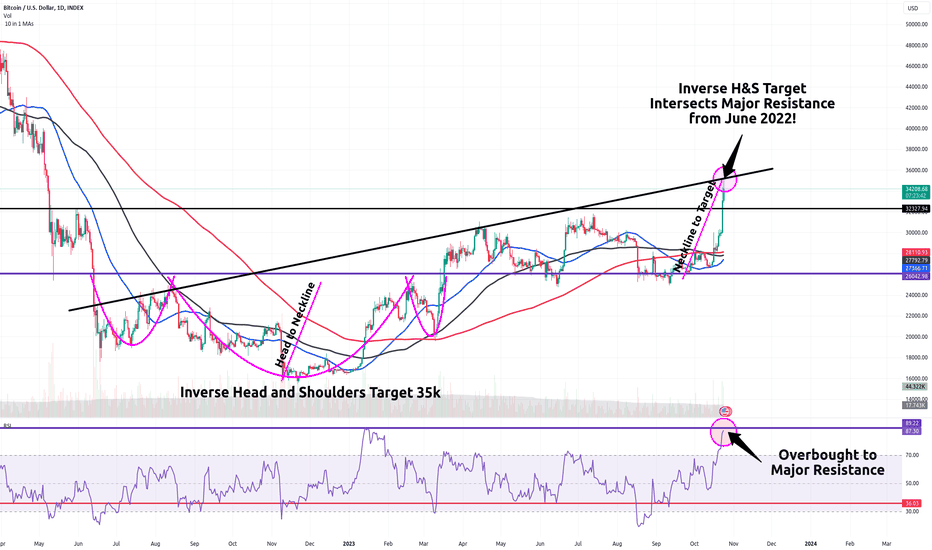
Task: Select the 'Overbought to Major Resistance' annotation
Action: [x=827, y=463]
